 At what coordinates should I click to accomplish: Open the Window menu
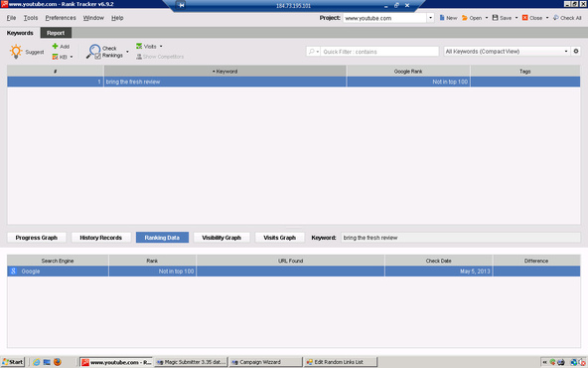coord(93,18)
